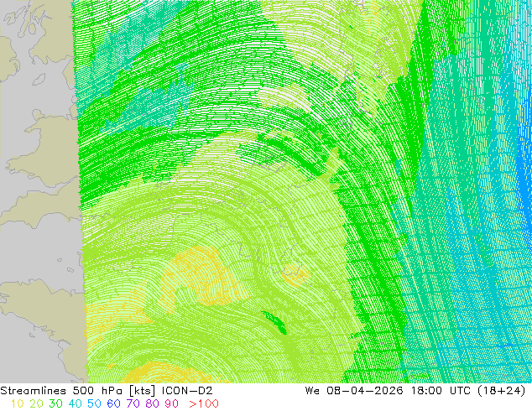Click the cyan '40' legend value
The image size is (532, 411).
coord(75,403)
